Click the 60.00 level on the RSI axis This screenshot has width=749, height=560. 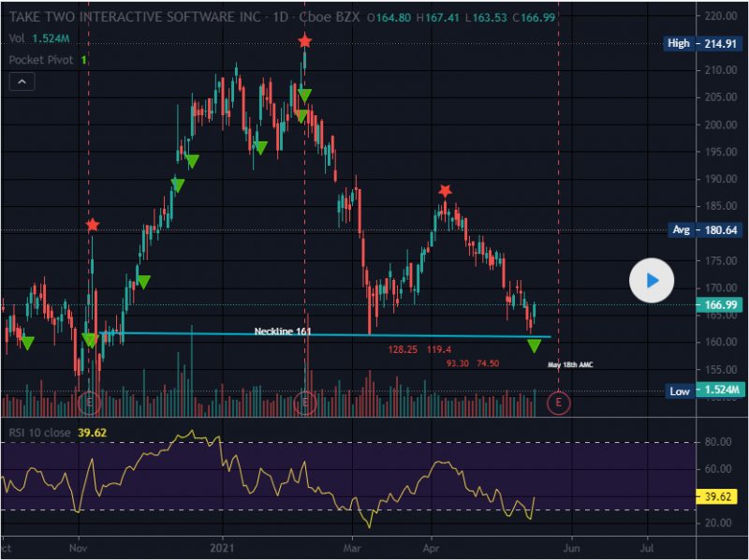718,469
